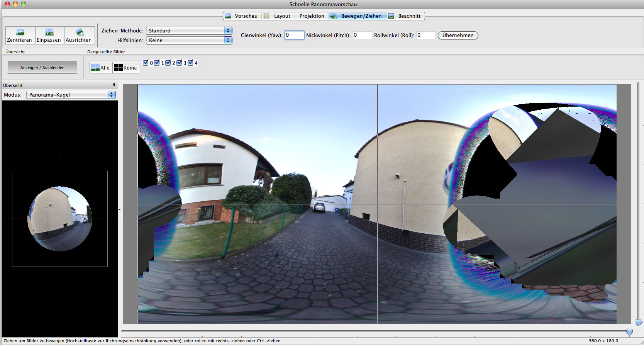The image size is (644, 345).
Task: Hide all images with the Keine button
Action: pos(126,68)
